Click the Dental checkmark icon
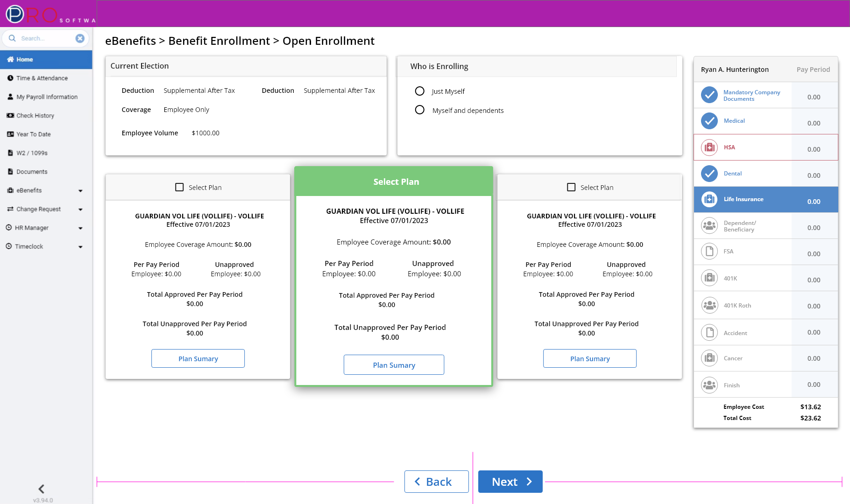The image size is (850, 504). click(x=709, y=174)
